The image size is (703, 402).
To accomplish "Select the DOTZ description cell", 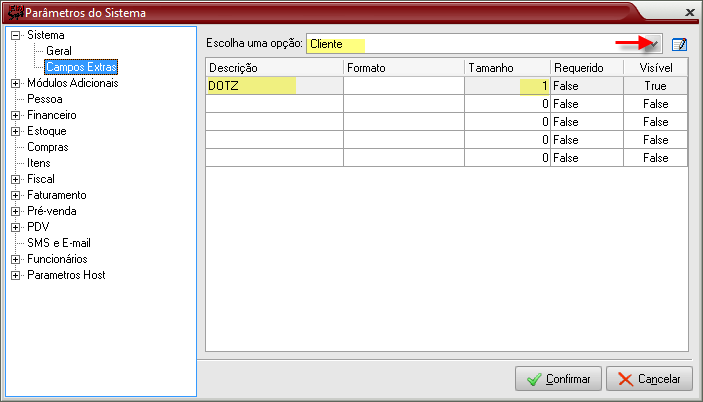I will pyautogui.click(x=274, y=86).
